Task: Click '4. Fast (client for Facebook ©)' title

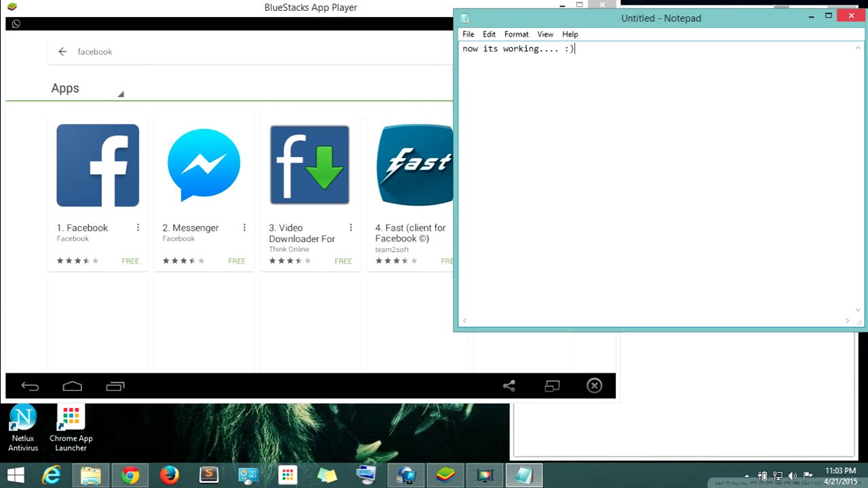Action: pos(410,233)
